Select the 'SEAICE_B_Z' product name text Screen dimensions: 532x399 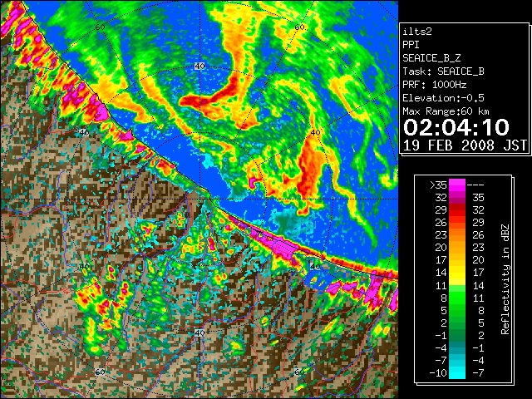coord(431,58)
